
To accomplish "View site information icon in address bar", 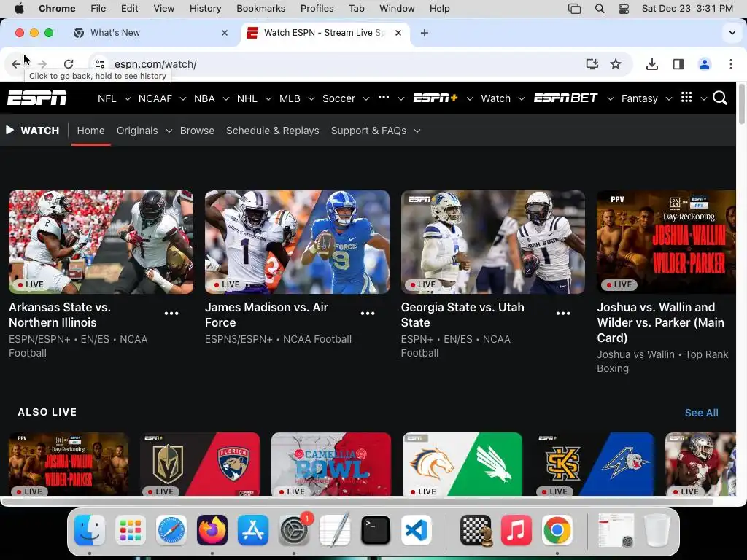I will coord(99,64).
